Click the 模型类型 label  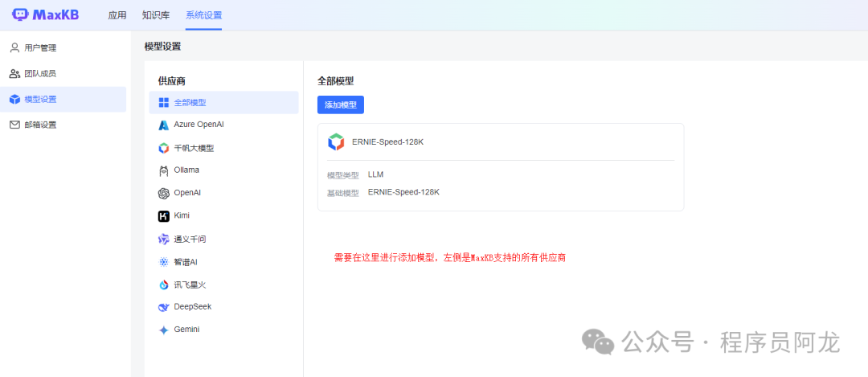click(x=343, y=175)
